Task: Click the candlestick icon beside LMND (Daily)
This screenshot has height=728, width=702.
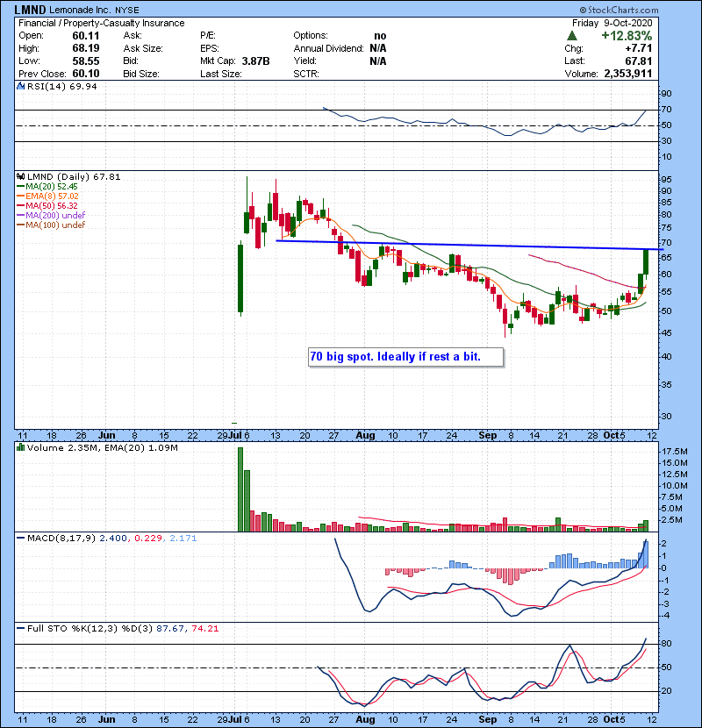Action: [x=20, y=177]
